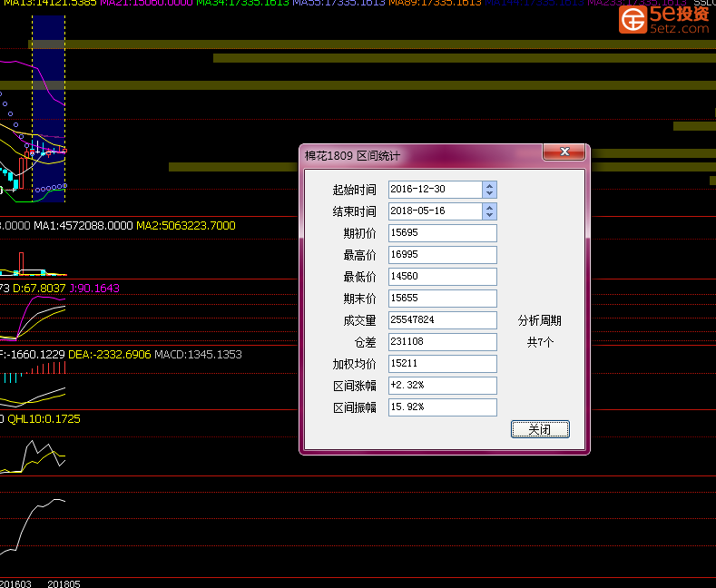The width and height of the screenshot is (716, 588).
Task: Increase the 起始时间 date with up arrow
Action: [489, 186]
